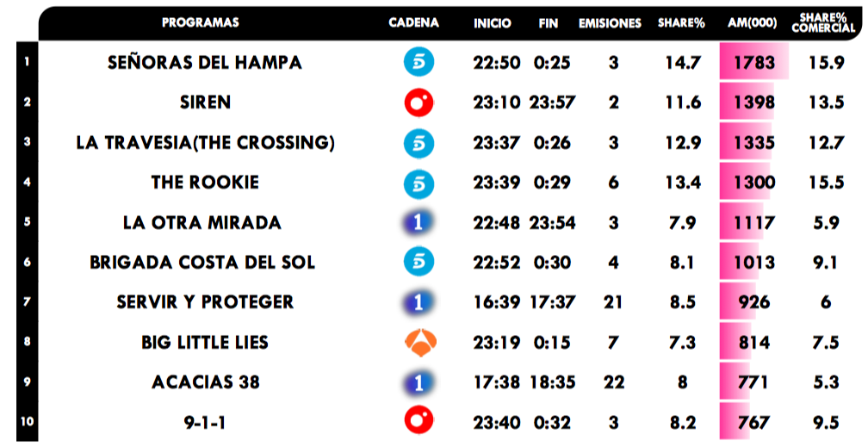The height and width of the screenshot is (447, 868).
Task: Click the pink audience bar showing 1783
Action: pos(753,63)
